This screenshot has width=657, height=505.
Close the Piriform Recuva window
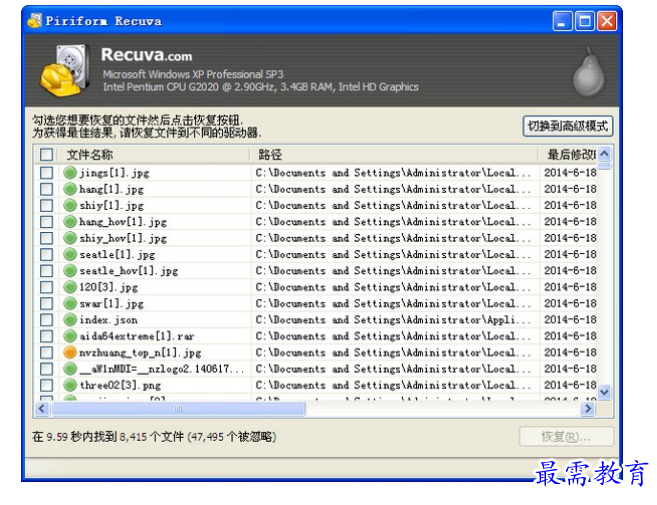click(x=607, y=21)
